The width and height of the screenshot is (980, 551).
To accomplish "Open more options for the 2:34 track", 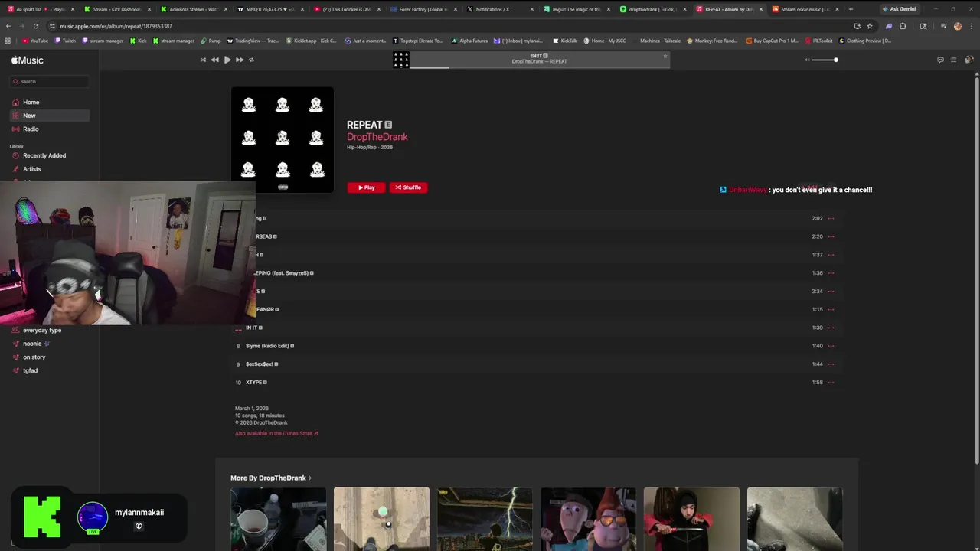I will click(831, 292).
